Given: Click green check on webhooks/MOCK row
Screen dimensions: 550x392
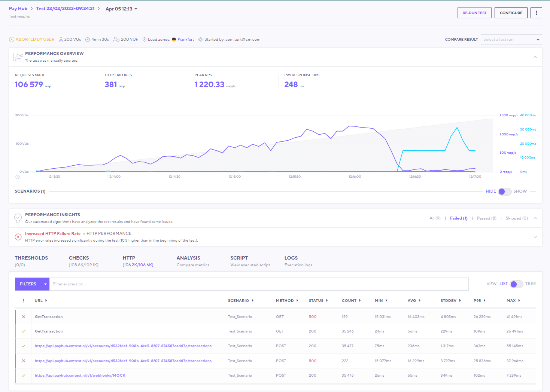Looking at the screenshot, I should (24, 376).
